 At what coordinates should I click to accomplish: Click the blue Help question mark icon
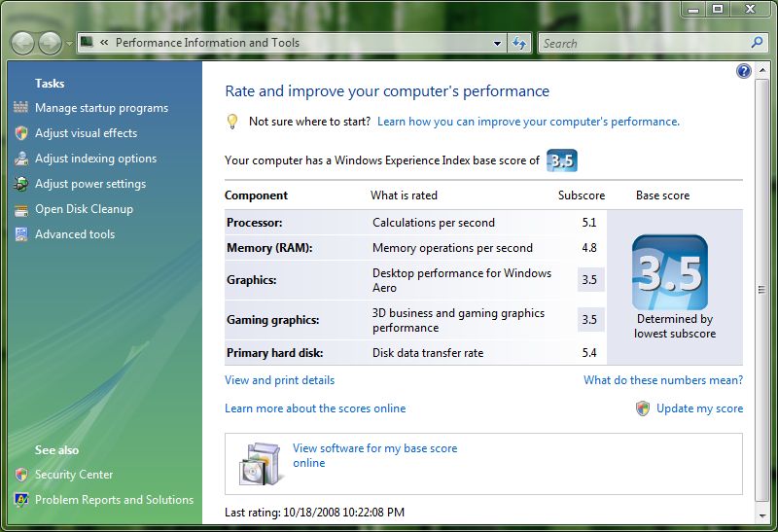pyautogui.click(x=743, y=71)
